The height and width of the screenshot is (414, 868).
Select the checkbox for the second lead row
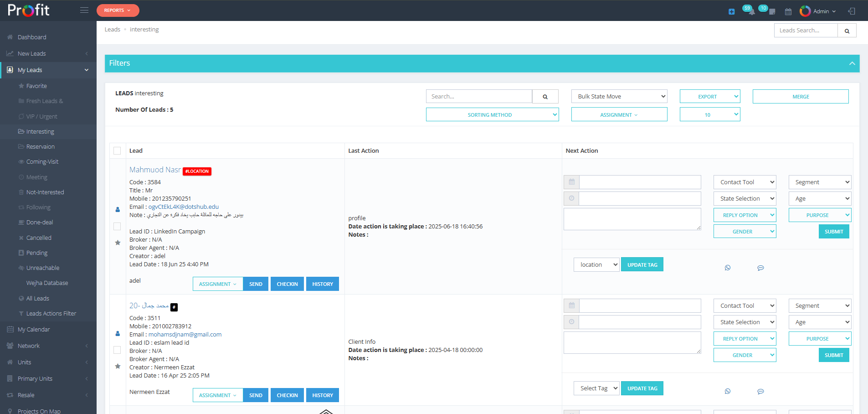click(x=117, y=350)
